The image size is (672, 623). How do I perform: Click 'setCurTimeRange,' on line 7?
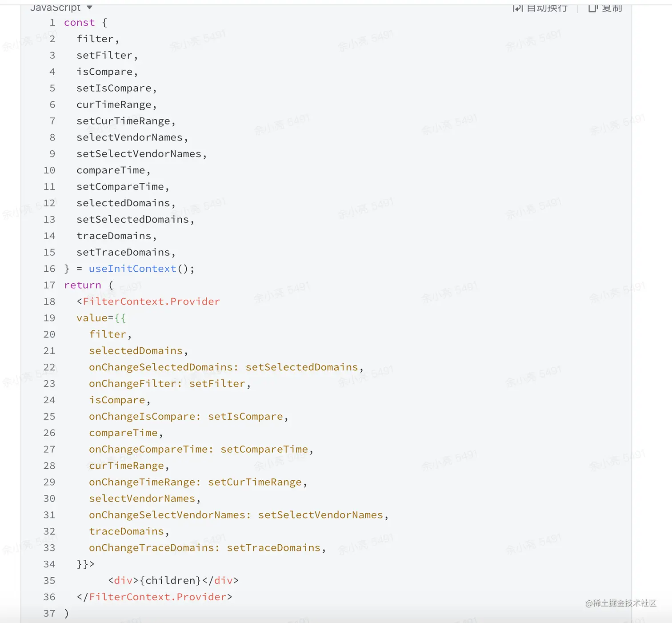(126, 121)
